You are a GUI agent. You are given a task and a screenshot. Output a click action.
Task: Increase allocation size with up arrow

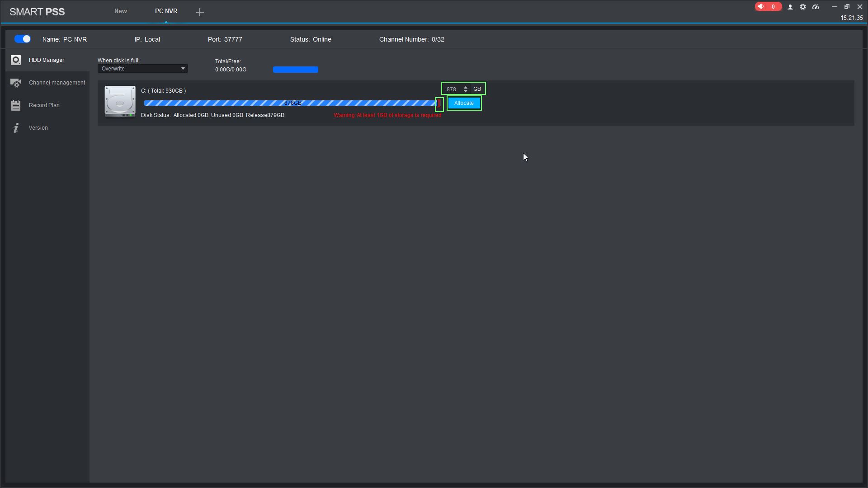pyautogui.click(x=466, y=87)
